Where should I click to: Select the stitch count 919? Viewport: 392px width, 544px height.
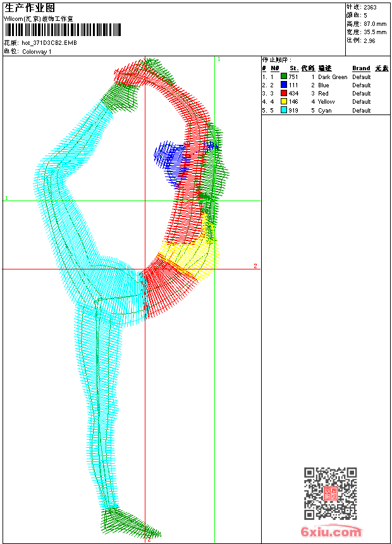point(293,111)
